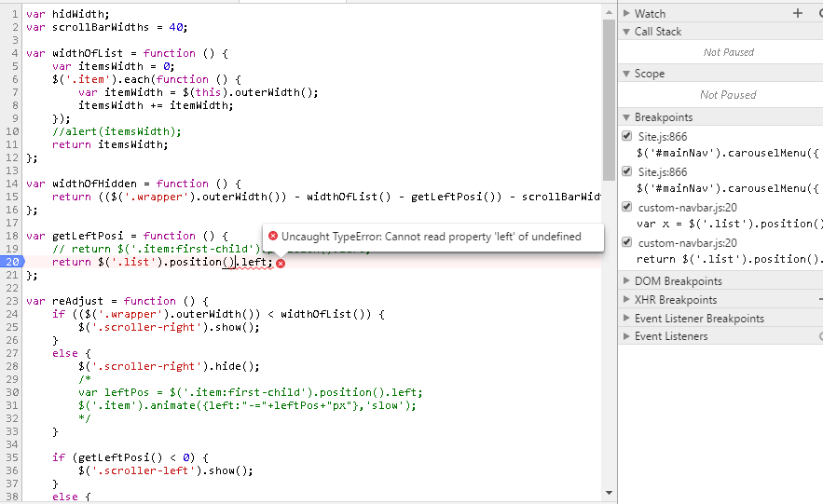Click the scroll-down arrow of the code scrollbar
Image resolution: width=823 pixels, height=504 pixels.
tap(609, 493)
